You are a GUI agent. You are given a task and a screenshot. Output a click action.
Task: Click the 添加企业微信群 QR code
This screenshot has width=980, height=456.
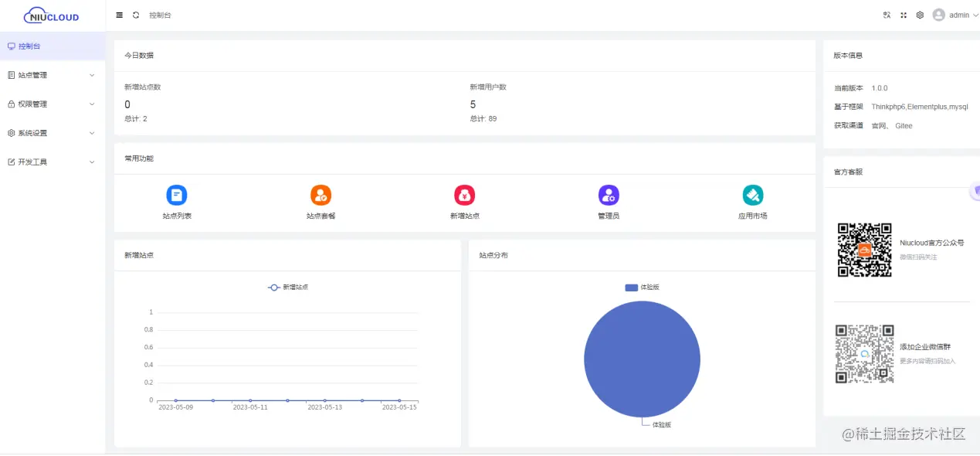[x=865, y=354]
